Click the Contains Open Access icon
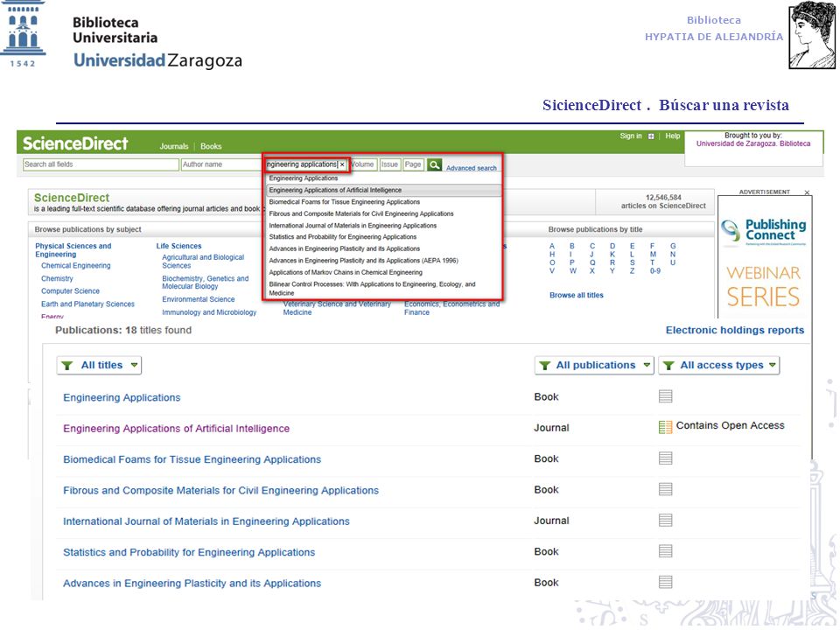The width and height of the screenshot is (840, 630). pyautogui.click(x=665, y=427)
